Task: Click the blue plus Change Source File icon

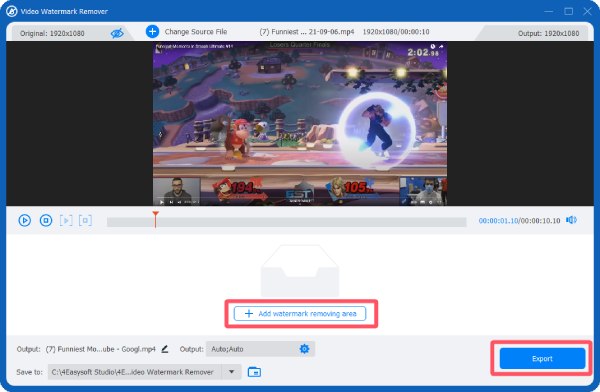Action: pyautogui.click(x=152, y=31)
